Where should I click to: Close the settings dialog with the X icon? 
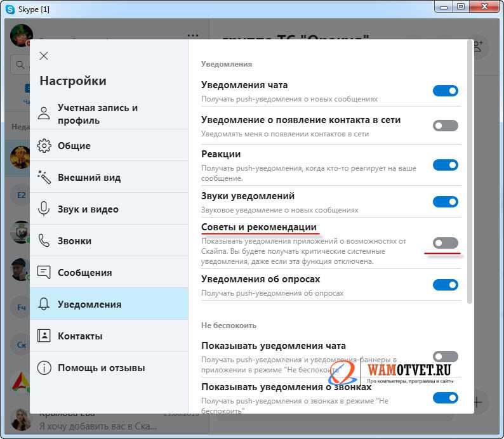(44, 56)
